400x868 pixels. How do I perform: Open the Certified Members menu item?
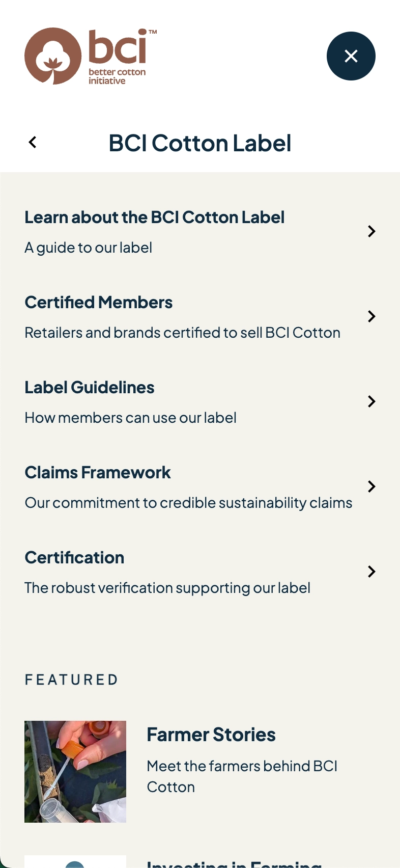[99, 303]
